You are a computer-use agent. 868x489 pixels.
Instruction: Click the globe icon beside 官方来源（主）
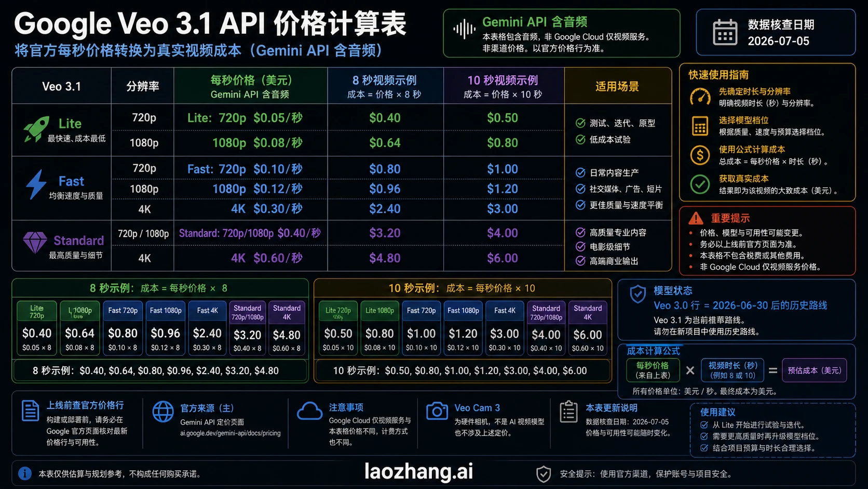point(163,412)
